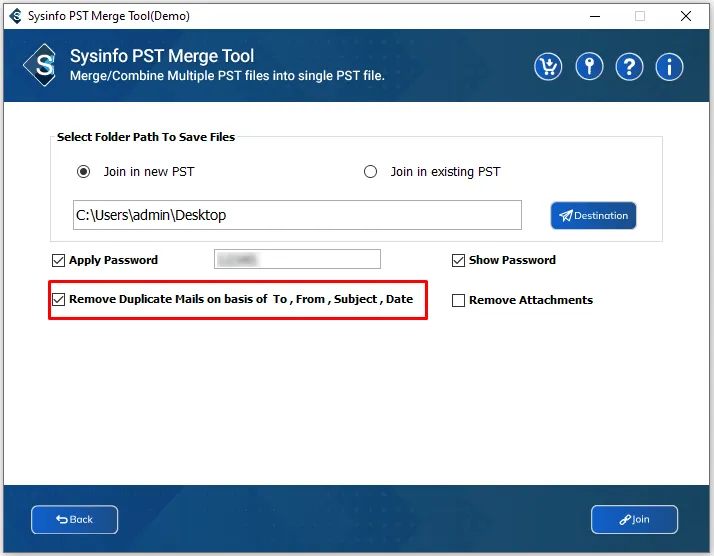
Task: Click the Destination button
Action: 593,215
